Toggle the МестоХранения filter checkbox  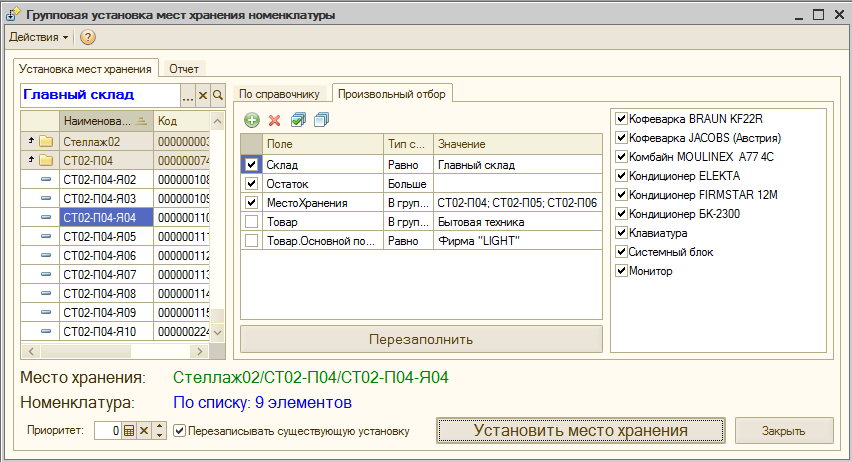click(251, 203)
